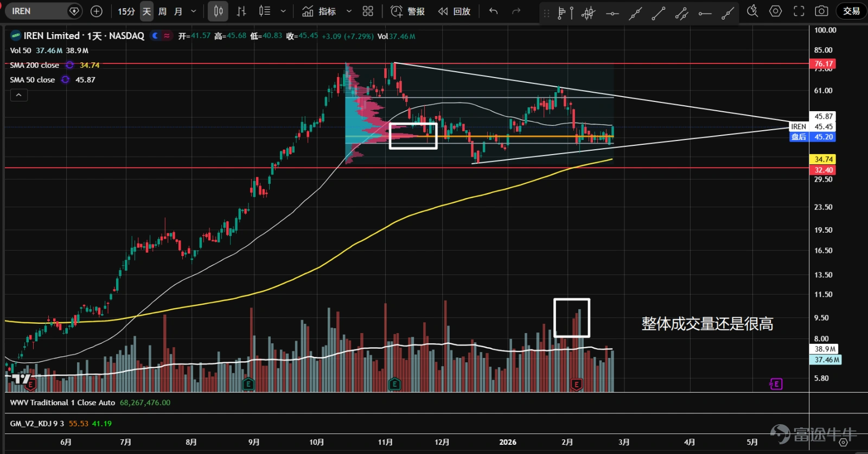The image size is (868, 454).
Task: Select the bar chart style icon
Action: 241,11
